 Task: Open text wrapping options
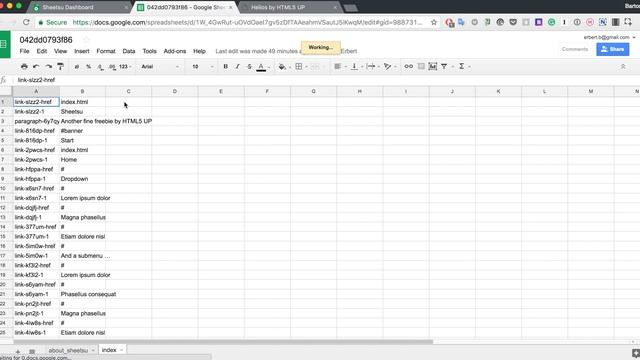[371, 67]
